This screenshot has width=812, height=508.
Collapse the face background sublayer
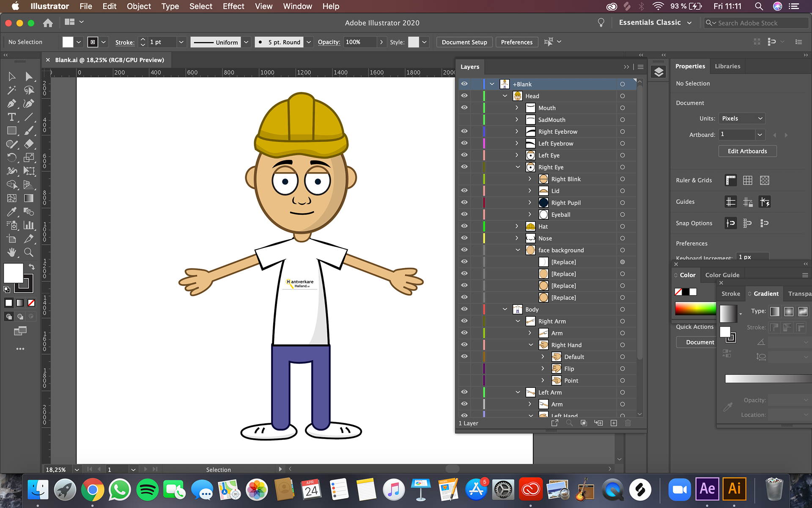(518, 250)
